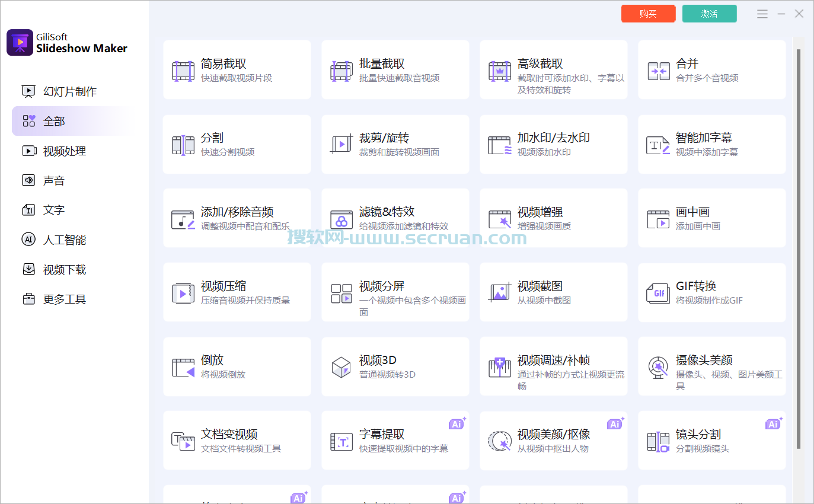Open the 简易截取 tool icon
The image size is (814, 504).
[x=183, y=71]
